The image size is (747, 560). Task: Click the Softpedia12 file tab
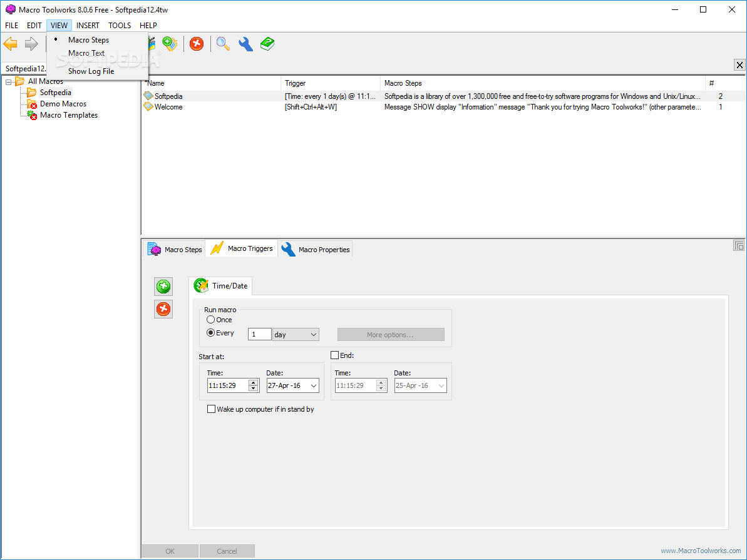tap(25, 69)
